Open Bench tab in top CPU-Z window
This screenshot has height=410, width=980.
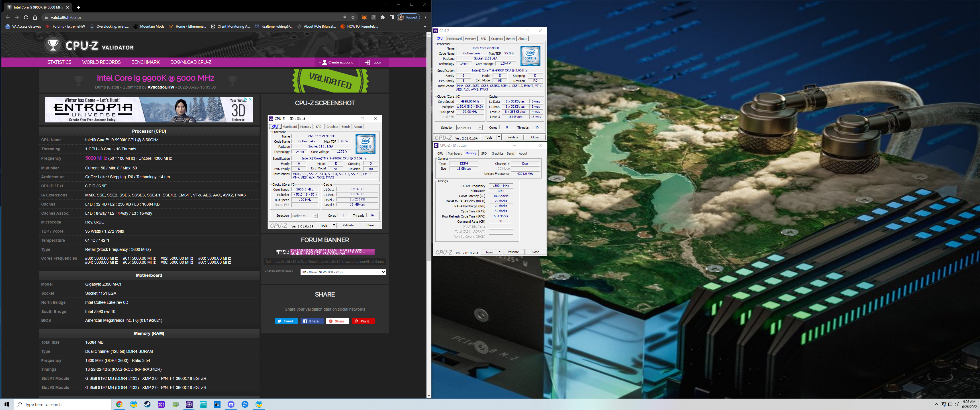click(x=510, y=38)
